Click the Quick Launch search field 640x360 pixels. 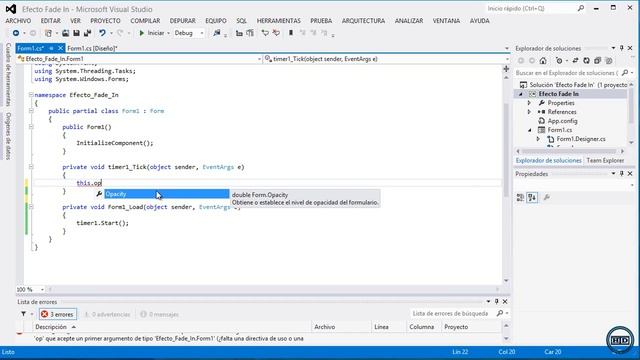click(535, 8)
